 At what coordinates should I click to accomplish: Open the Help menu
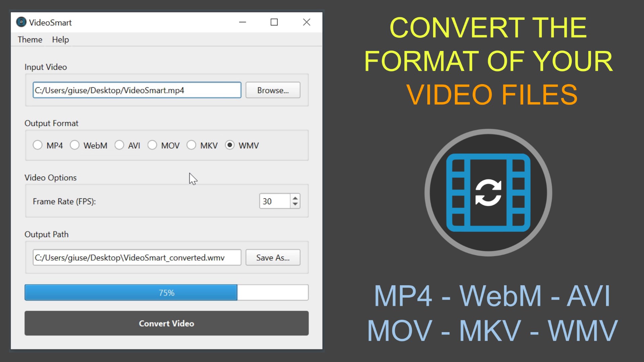click(60, 40)
